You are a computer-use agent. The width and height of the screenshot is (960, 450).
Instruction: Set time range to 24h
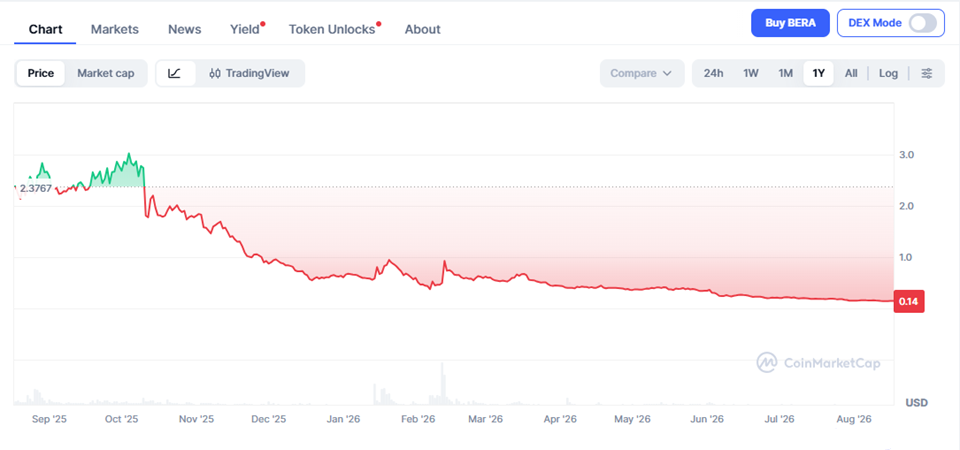click(x=713, y=73)
